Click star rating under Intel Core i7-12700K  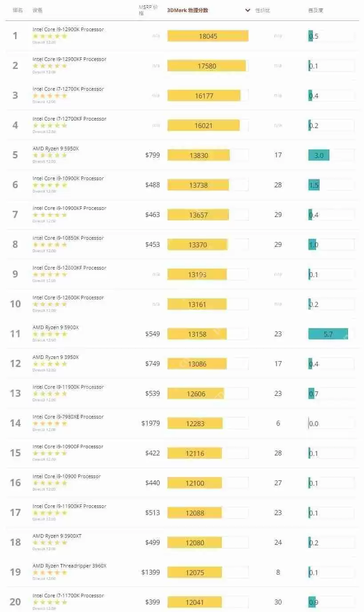[x=50, y=96]
